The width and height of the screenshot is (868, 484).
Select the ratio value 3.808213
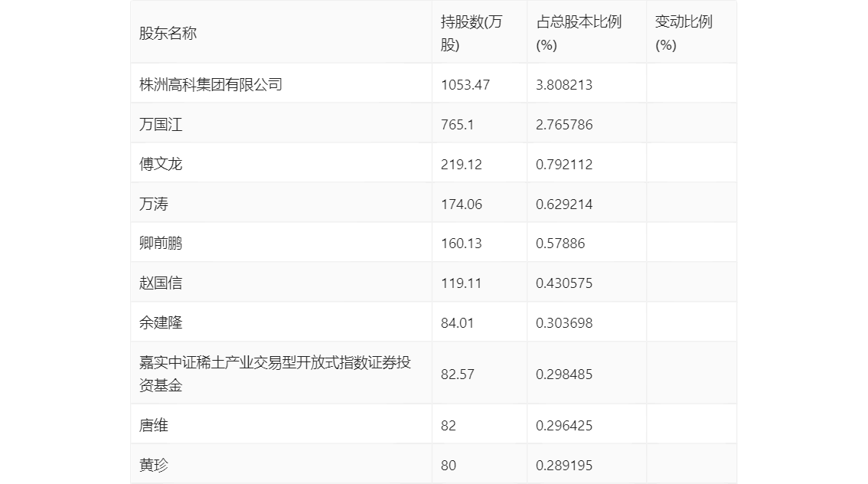564,85
